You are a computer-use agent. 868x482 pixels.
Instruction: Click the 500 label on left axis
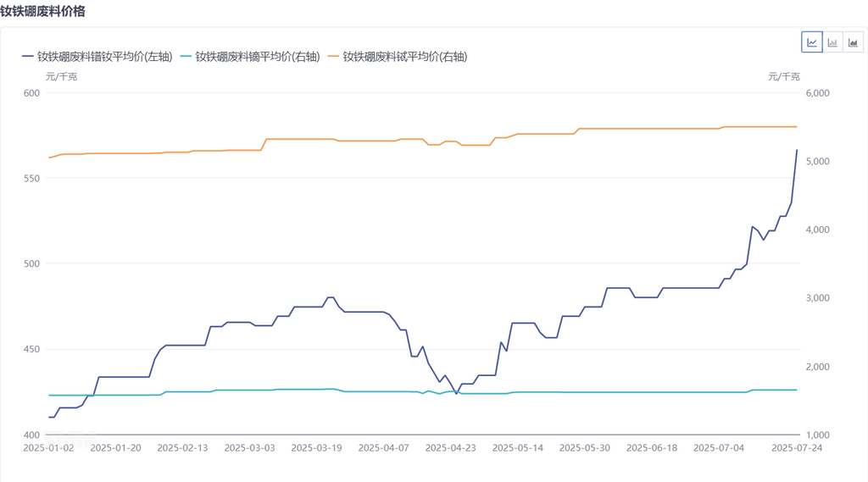tap(31, 264)
